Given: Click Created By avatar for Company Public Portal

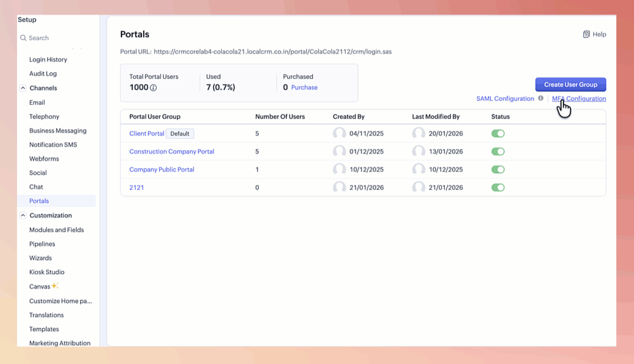Looking at the screenshot, I should click(x=339, y=170).
